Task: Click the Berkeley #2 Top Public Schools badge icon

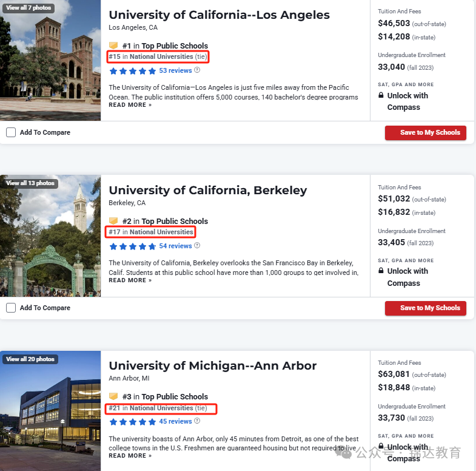Action: (x=113, y=221)
